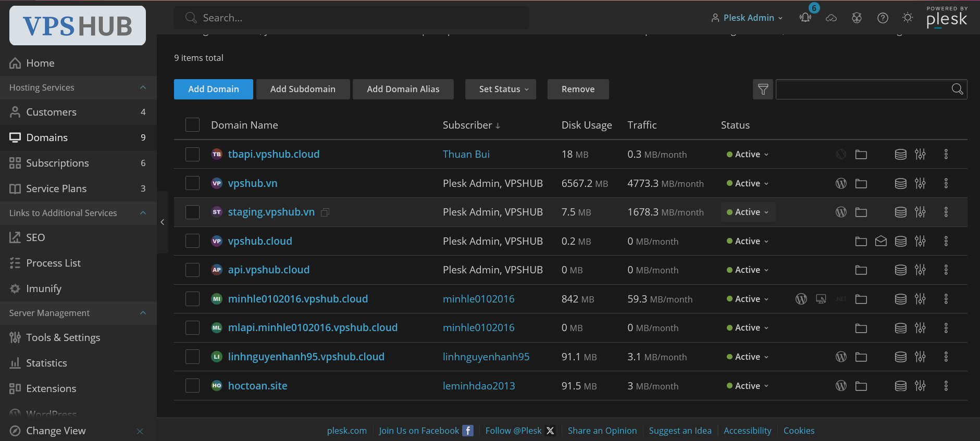Collapse the sidebar with the arrow handle
This screenshot has height=441, width=980.
click(x=163, y=222)
